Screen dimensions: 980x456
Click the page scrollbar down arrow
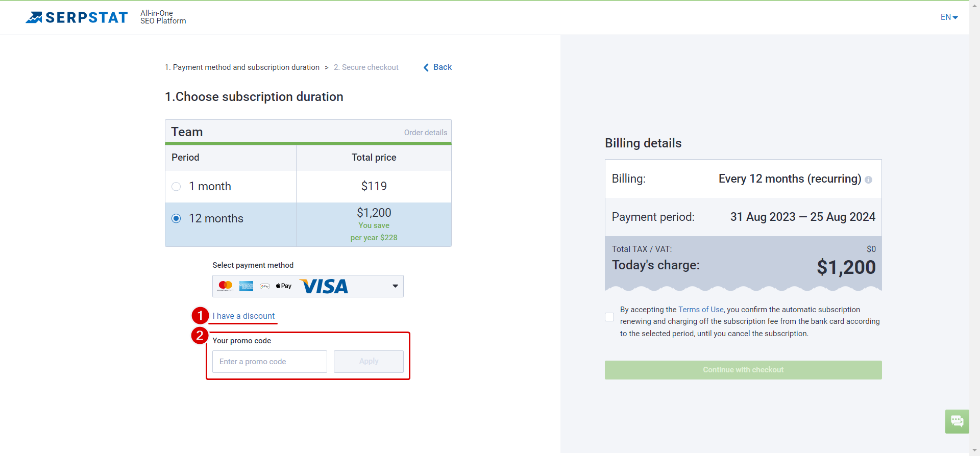point(975,450)
